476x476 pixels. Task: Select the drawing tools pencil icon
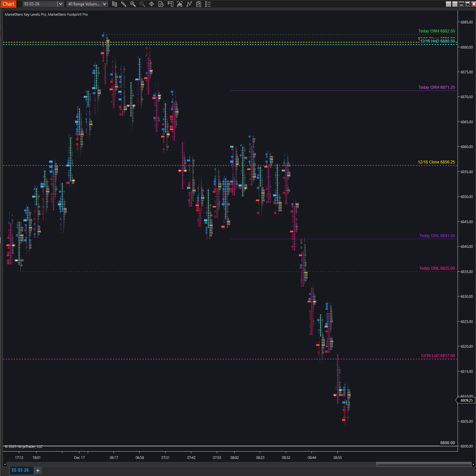[124, 4]
